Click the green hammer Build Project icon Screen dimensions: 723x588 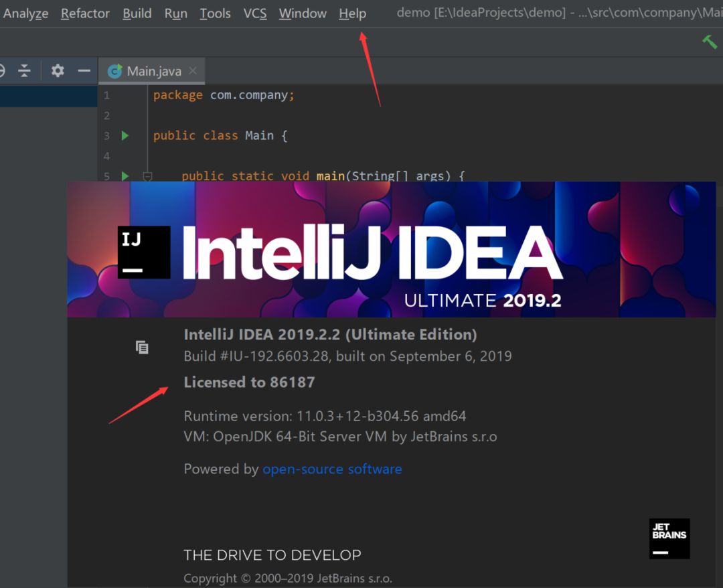(x=710, y=42)
